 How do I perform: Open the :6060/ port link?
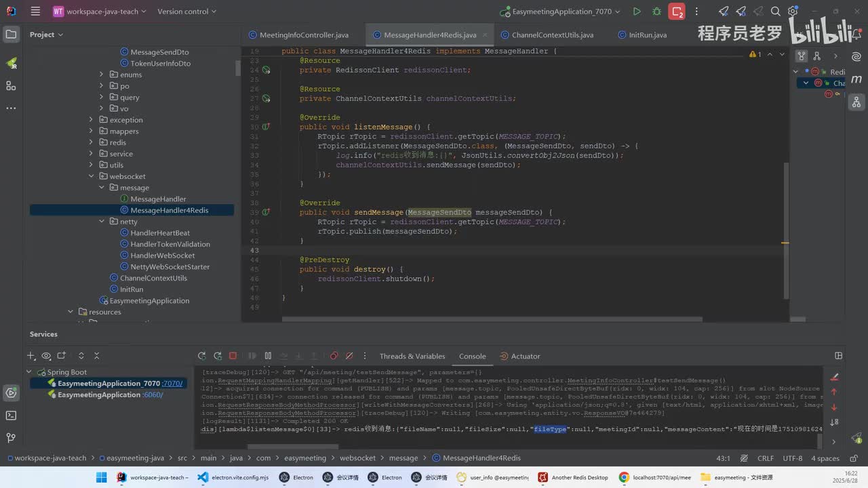[x=153, y=394]
